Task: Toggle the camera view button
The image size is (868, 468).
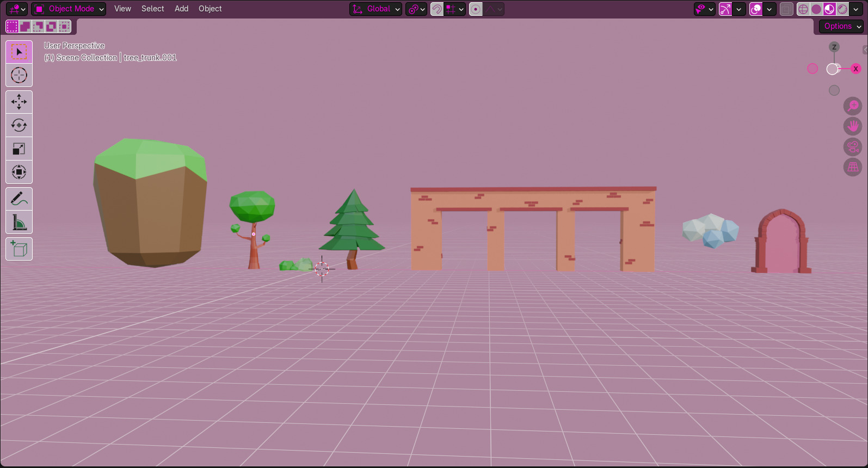Action: click(x=853, y=146)
